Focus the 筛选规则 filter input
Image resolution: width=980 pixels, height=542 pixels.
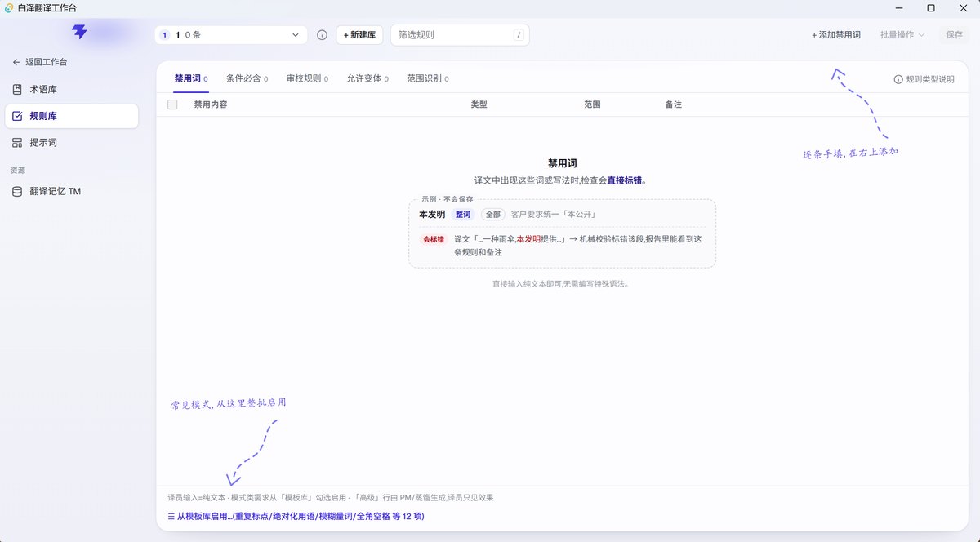(460, 35)
